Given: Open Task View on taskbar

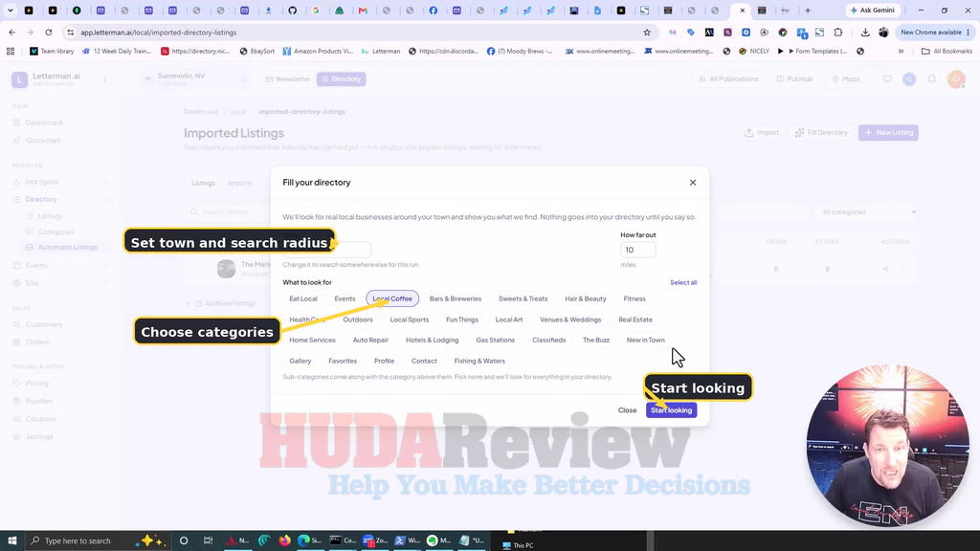Looking at the screenshot, I should coord(208,540).
